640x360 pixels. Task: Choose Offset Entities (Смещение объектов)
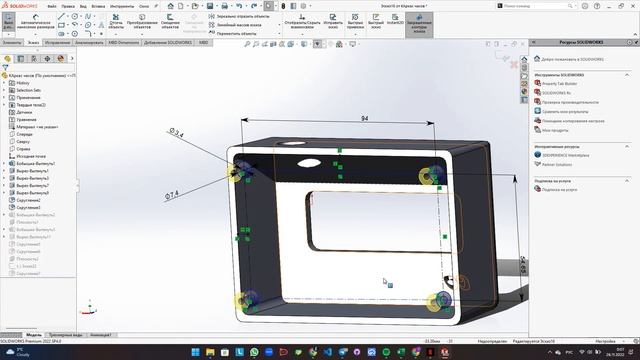point(170,22)
